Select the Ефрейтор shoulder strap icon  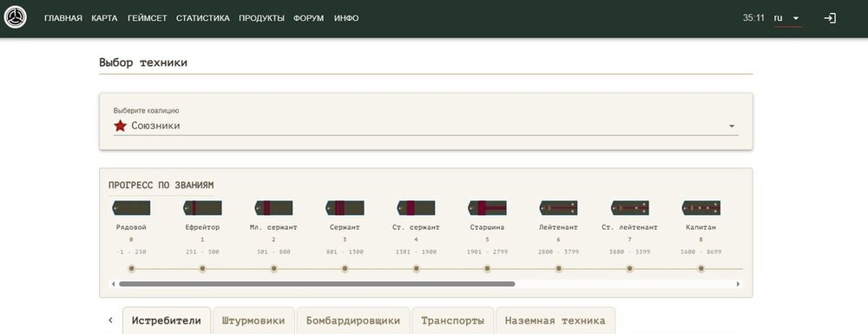202,208
